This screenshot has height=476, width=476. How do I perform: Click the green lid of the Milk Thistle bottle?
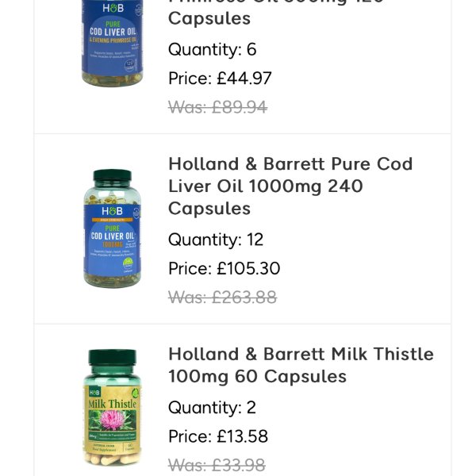tap(112, 359)
